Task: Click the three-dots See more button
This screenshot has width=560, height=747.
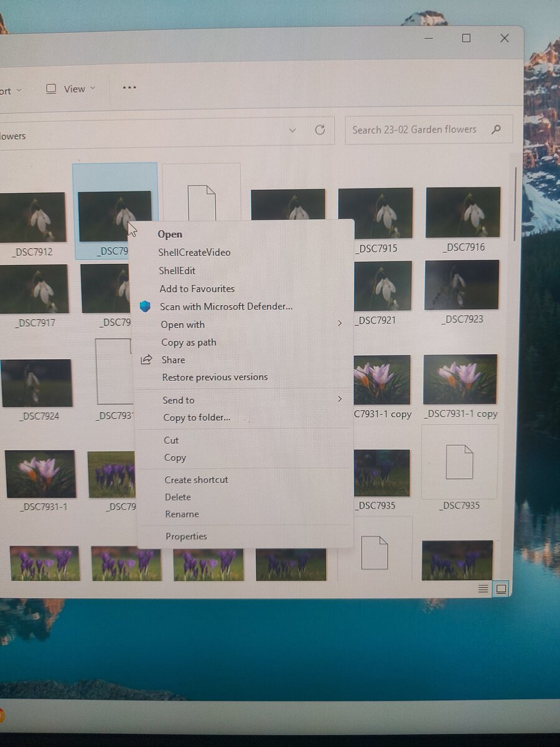Action: (x=129, y=88)
